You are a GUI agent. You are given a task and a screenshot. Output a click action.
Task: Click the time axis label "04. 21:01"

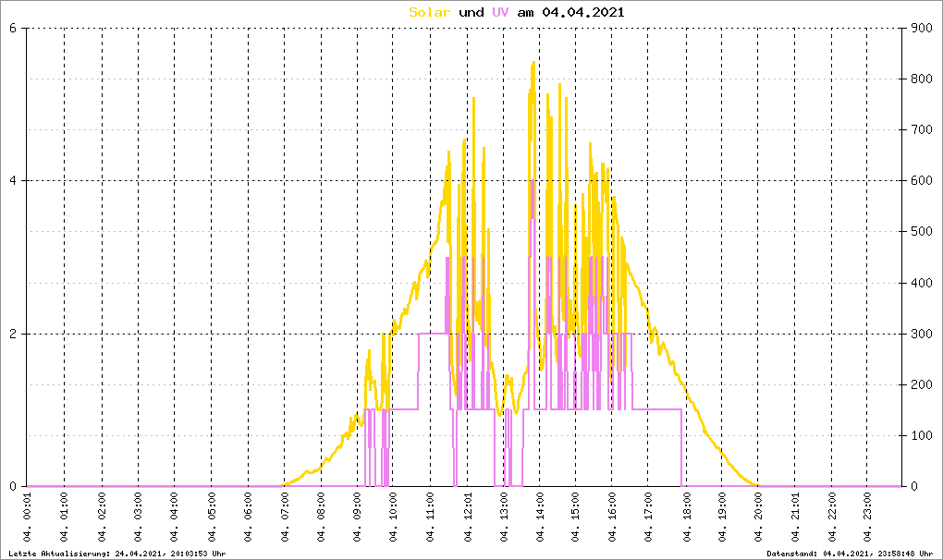coord(795,517)
